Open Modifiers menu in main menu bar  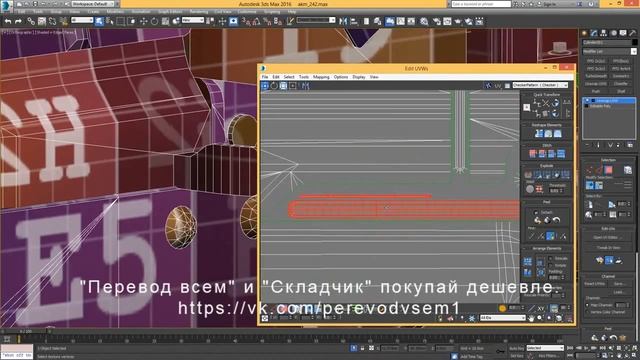tap(116, 12)
